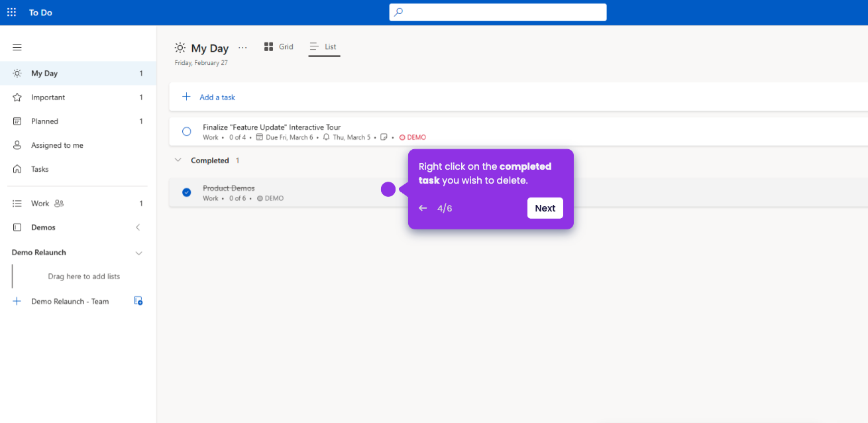Click the Demo Relaunch group name

(x=39, y=253)
